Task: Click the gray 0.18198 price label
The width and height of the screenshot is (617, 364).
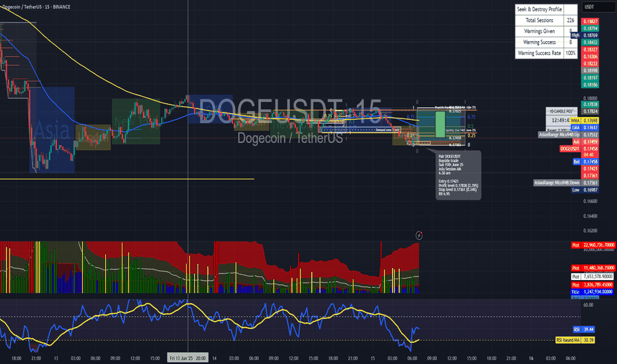Action: point(591,71)
